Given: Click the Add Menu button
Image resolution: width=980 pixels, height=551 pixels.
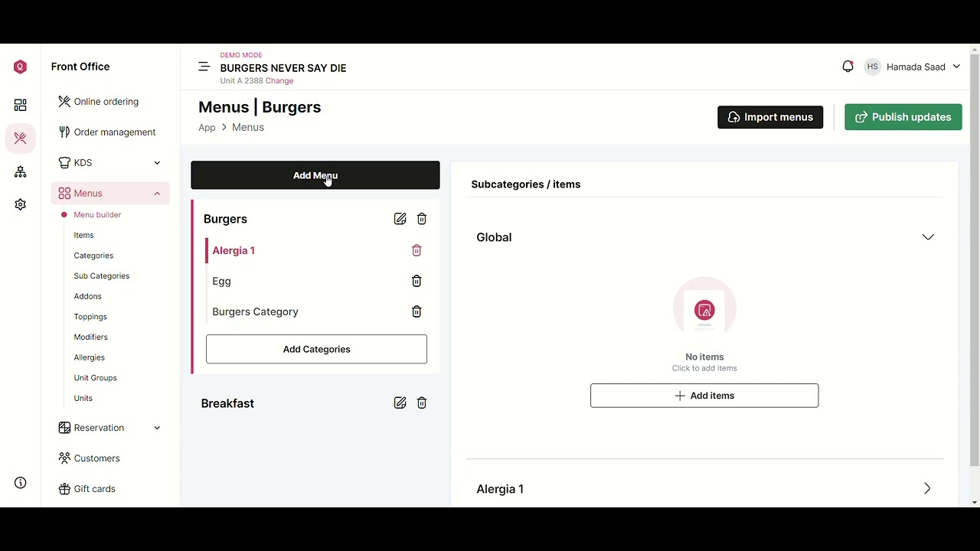Looking at the screenshot, I should click(x=315, y=175).
